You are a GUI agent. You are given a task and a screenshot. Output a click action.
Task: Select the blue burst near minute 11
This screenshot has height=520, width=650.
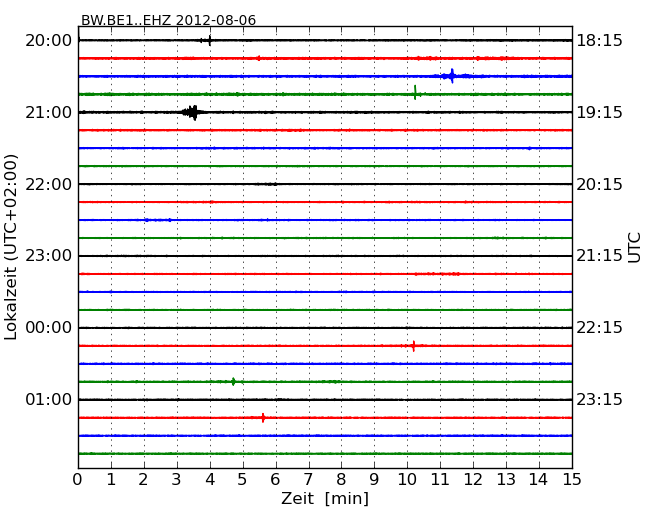452,76
